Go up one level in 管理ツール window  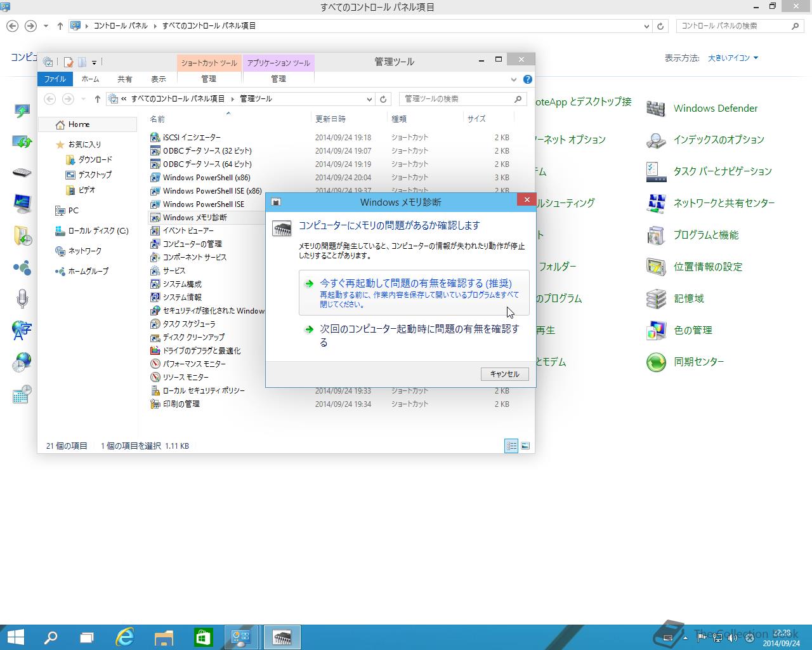pyautogui.click(x=97, y=99)
